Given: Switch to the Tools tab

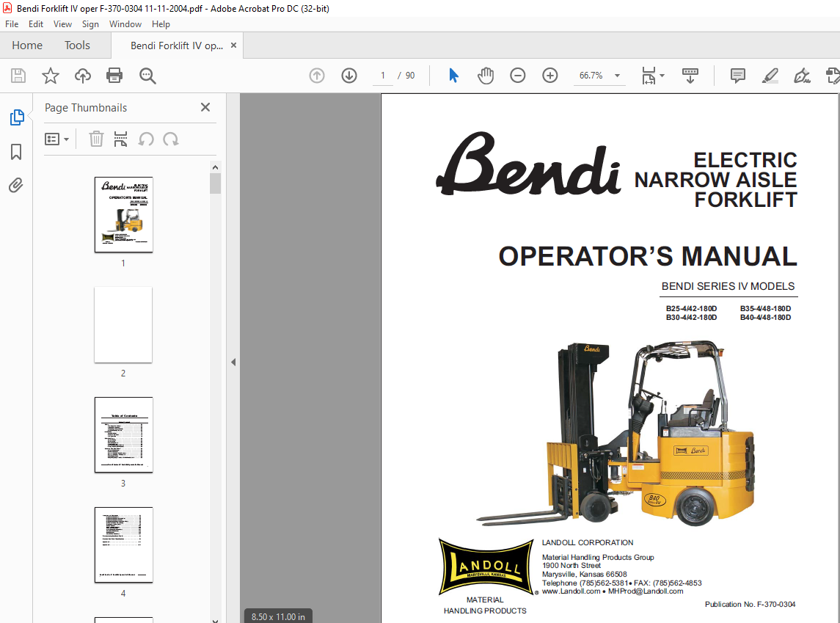Looking at the screenshot, I should coord(77,45).
